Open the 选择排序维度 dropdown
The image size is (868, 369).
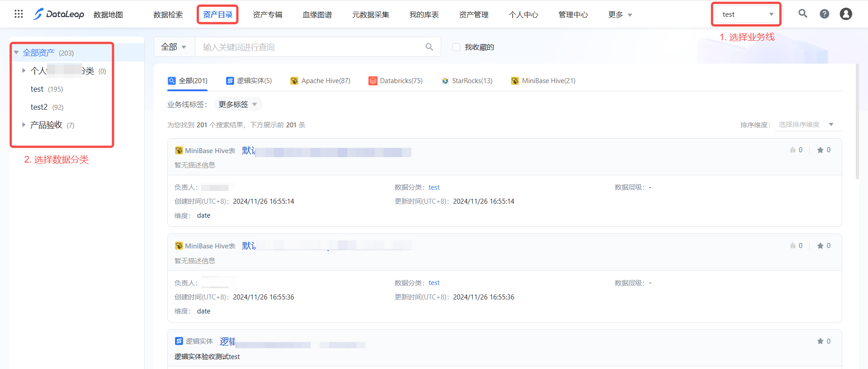pos(808,125)
